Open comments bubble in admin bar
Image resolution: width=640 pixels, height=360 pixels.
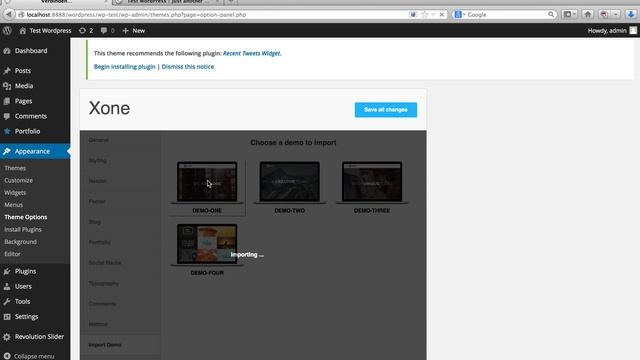pos(107,31)
